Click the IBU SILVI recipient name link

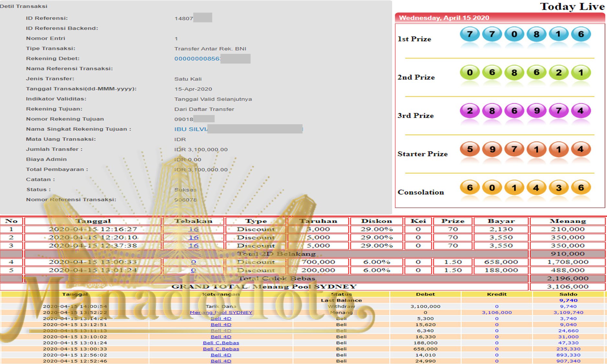point(191,129)
